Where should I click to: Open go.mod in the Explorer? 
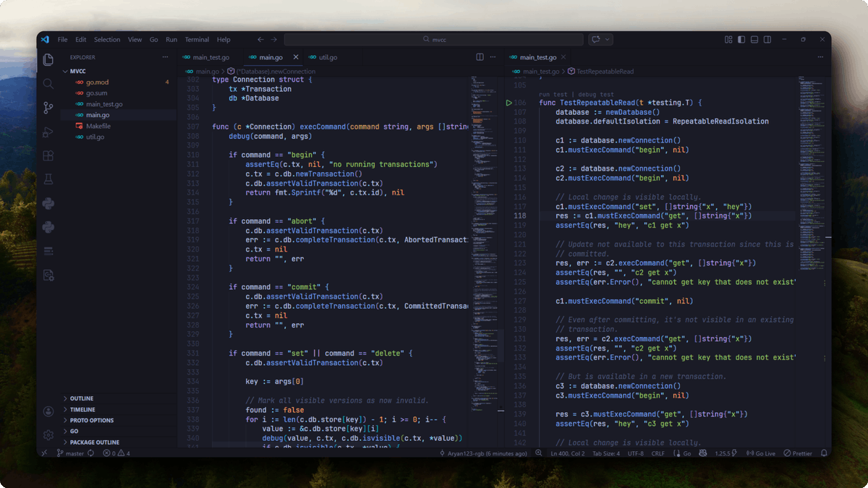click(x=119, y=82)
